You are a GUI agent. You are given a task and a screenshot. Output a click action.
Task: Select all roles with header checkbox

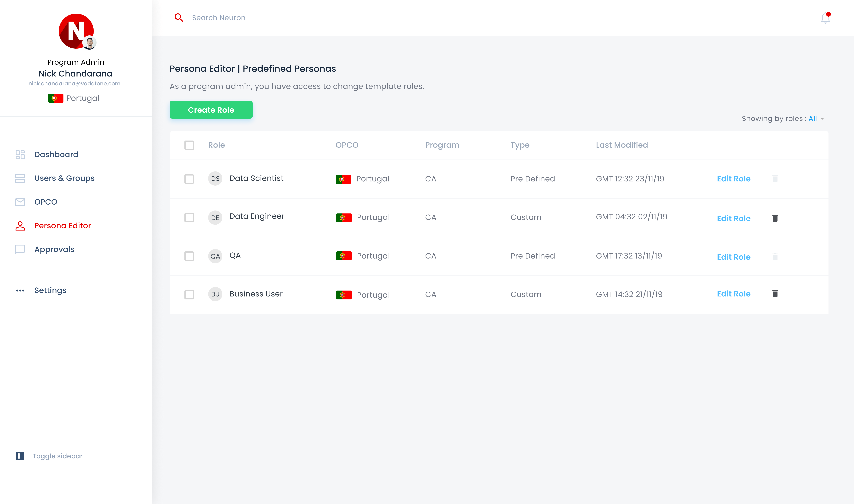(x=189, y=145)
